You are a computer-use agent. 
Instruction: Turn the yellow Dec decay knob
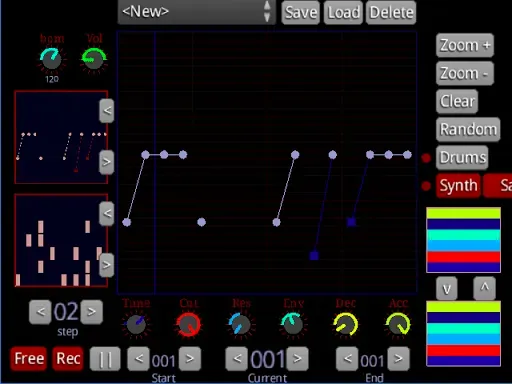tap(345, 324)
